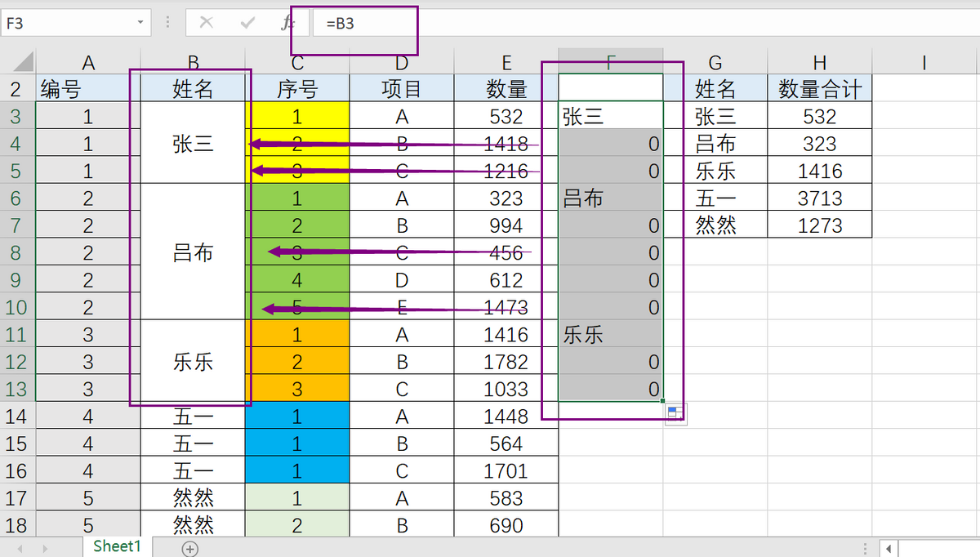Screen dimensions: 980x557
Task: Select row 18 header
Action: click(18, 525)
